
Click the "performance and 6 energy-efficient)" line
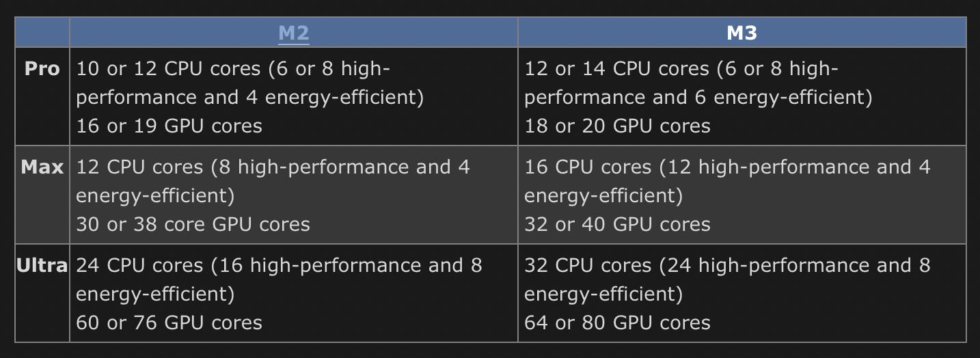pyautogui.click(x=698, y=98)
